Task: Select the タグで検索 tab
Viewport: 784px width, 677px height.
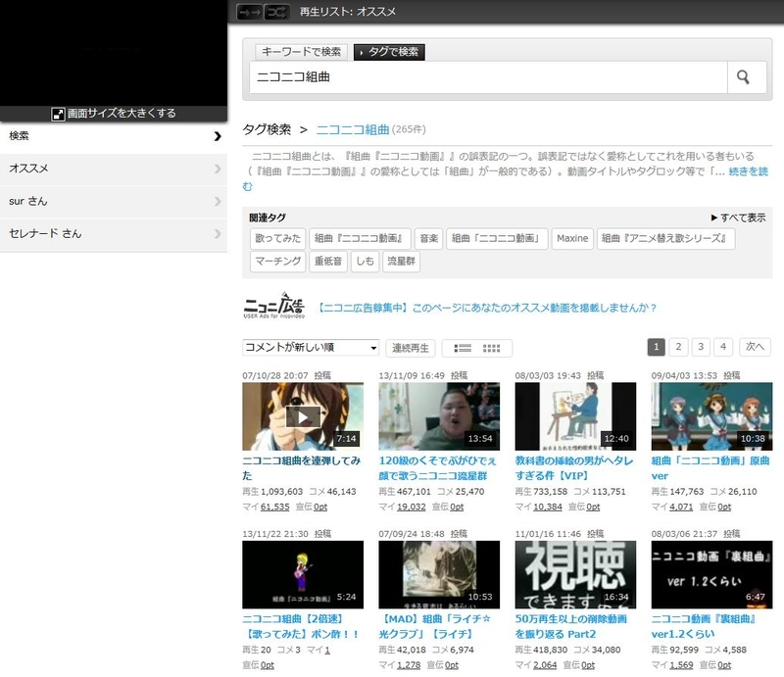Action: tap(389, 52)
